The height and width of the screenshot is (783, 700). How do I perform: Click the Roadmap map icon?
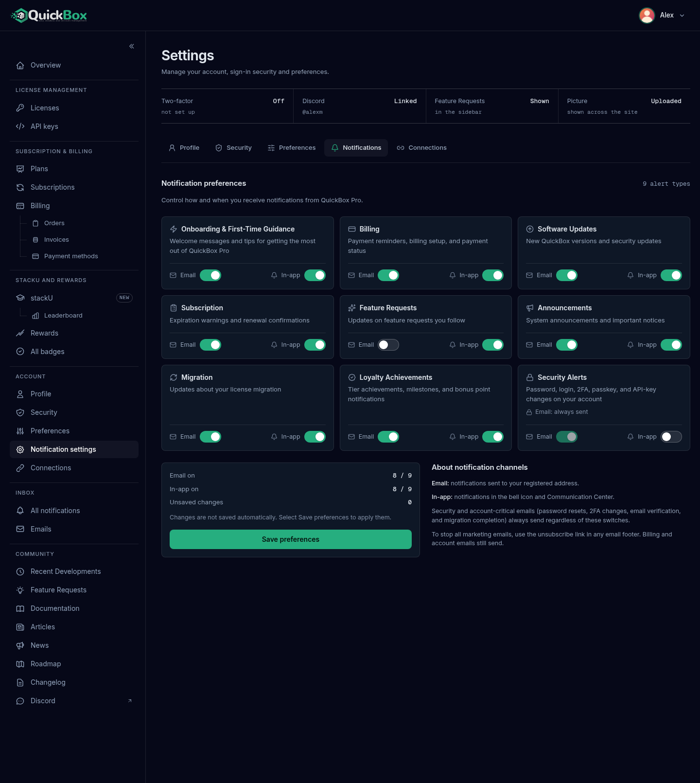pyautogui.click(x=20, y=664)
